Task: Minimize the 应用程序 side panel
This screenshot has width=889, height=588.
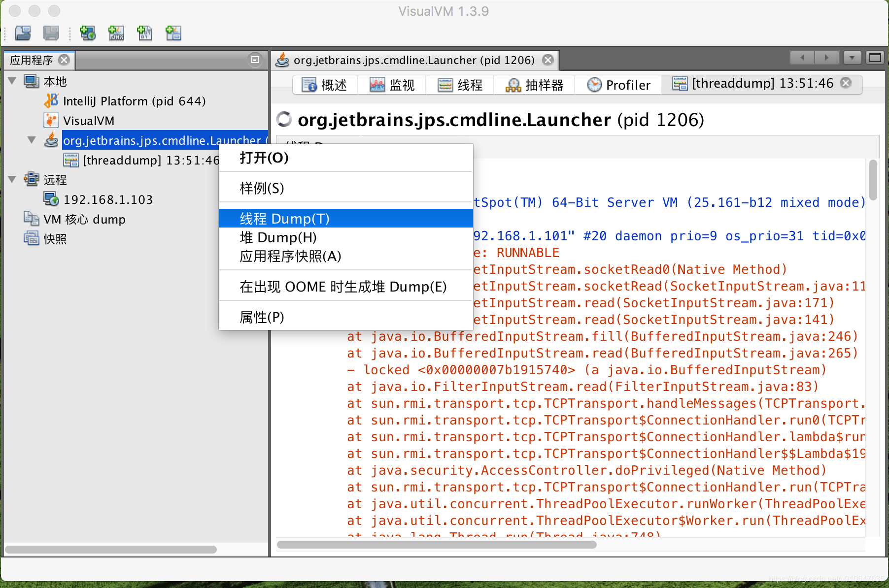Action: tap(255, 60)
